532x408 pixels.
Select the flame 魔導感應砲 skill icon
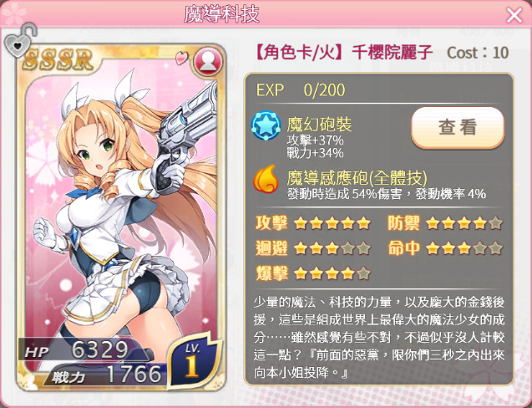pyautogui.click(x=266, y=179)
